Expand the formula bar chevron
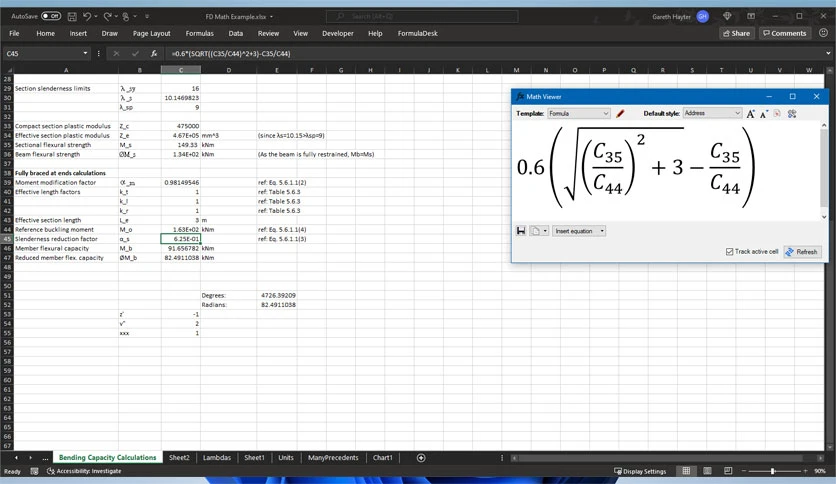The height and width of the screenshot is (484, 836). click(x=828, y=53)
